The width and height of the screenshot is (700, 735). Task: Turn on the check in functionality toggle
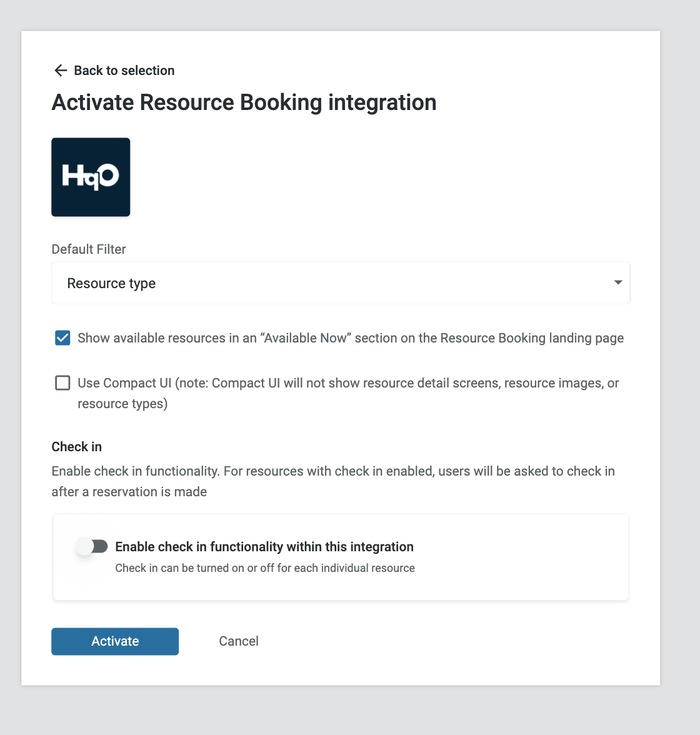92,546
